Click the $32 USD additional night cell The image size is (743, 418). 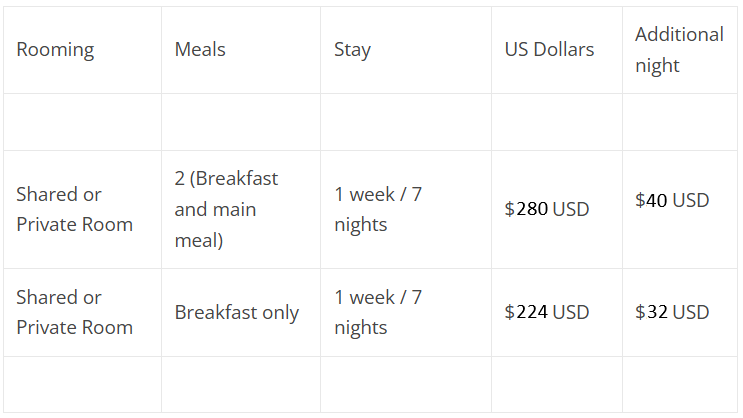click(x=680, y=312)
